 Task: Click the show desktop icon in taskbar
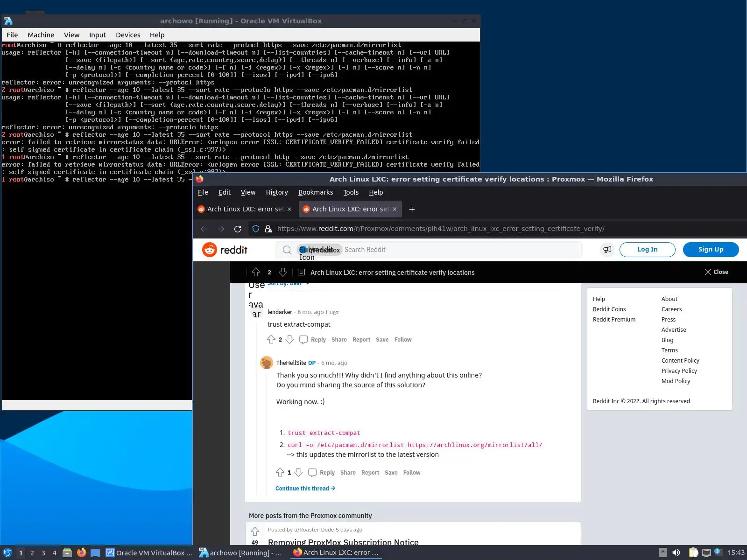click(x=95, y=553)
